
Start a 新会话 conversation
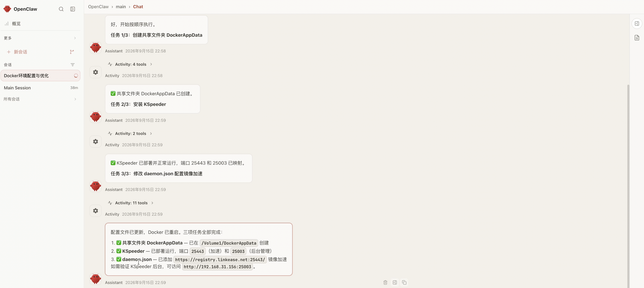[21, 52]
